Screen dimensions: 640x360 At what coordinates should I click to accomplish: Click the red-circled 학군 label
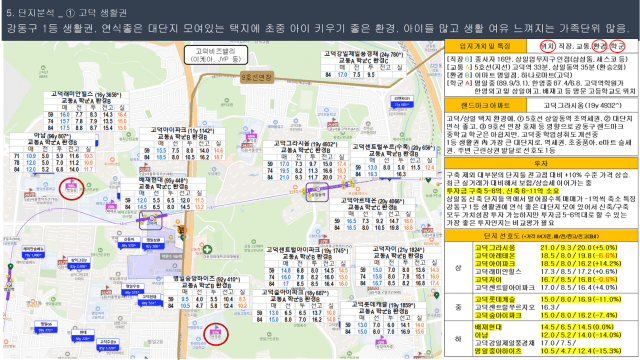click(617, 46)
